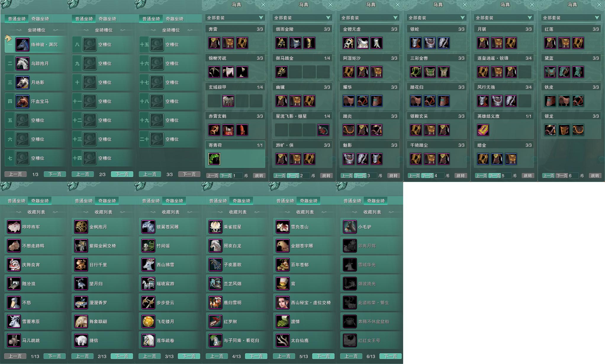Click the 金翅苍宇雕 eagle icon
Screen dimensions: 605x364
(x=283, y=246)
